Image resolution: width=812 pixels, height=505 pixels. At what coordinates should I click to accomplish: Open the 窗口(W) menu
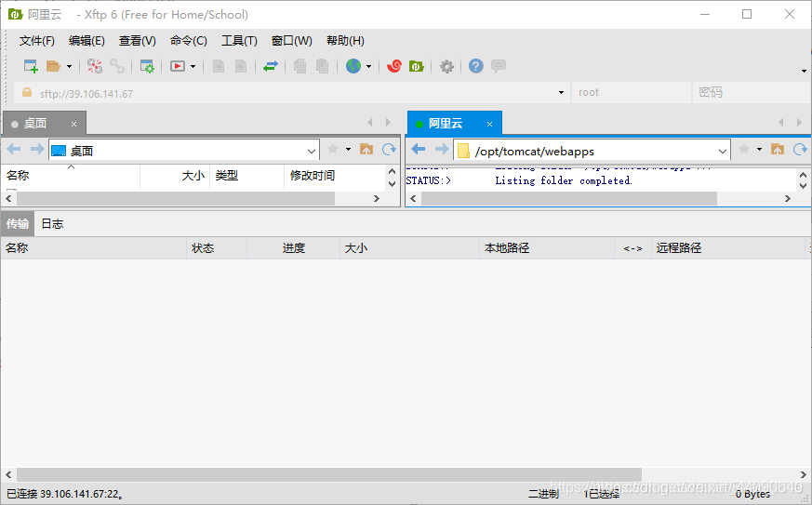(x=291, y=41)
